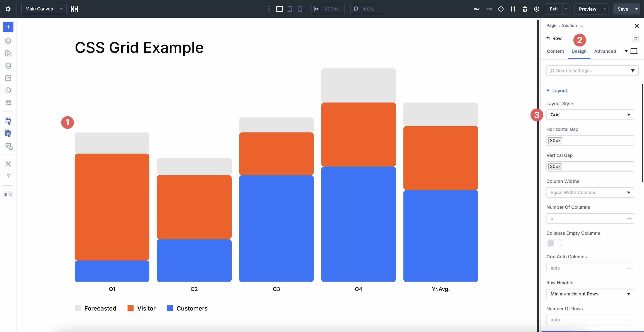This screenshot has height=332, width=644.
Task: Switch to tablet viewport preview
Action: [290, 9]
